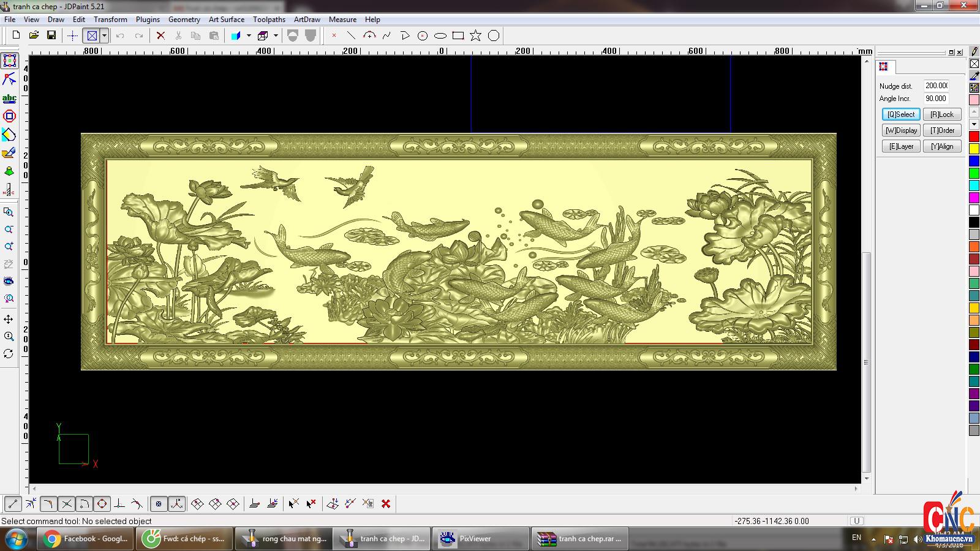Image resolution: width=980 pixels, height=551 pixels.
Task: Select the star shape drawing tool
Action: [x=475, y=36]
